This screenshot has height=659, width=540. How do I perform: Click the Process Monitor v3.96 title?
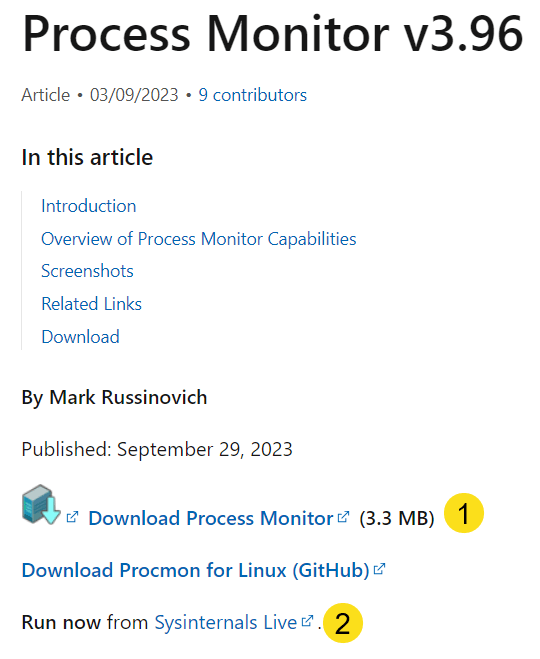click(273, 34)
